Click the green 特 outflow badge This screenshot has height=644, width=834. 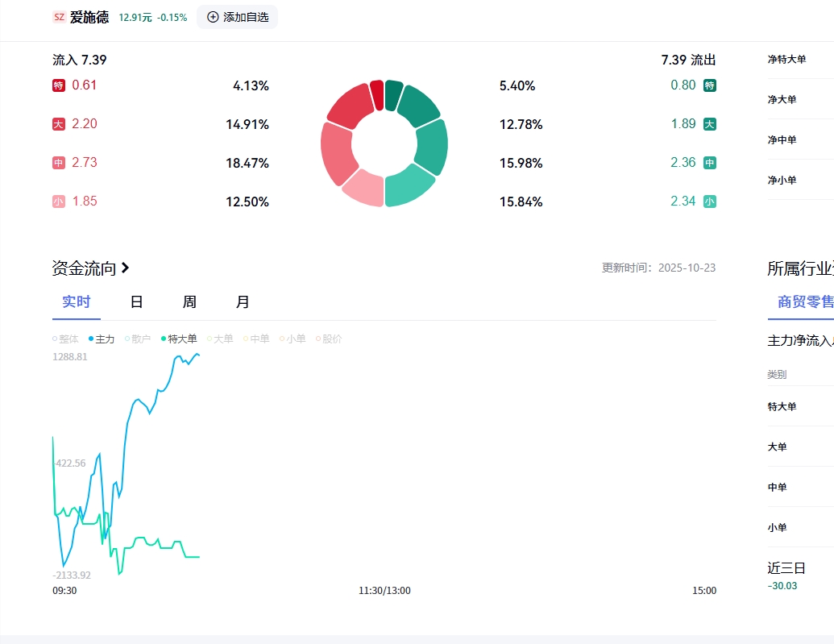point(709,85)
